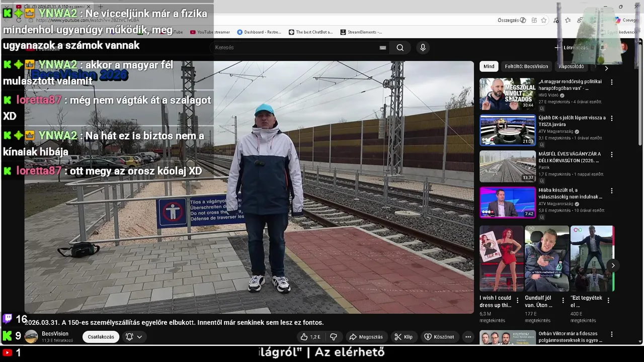Start voice search with the microphone icon
This screenshot has width=644, height=362.
click(x=423, y=47)
